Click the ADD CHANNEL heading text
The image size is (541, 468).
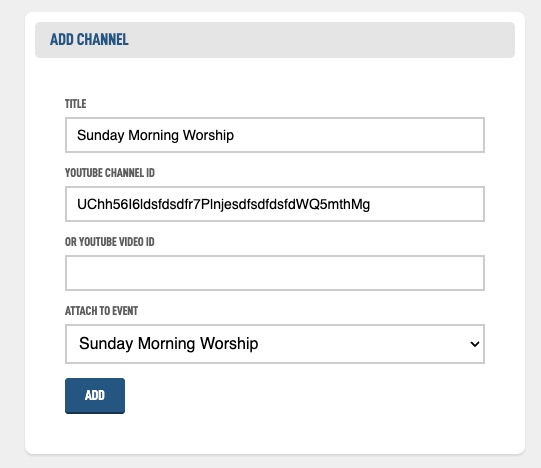pos(89,40)
